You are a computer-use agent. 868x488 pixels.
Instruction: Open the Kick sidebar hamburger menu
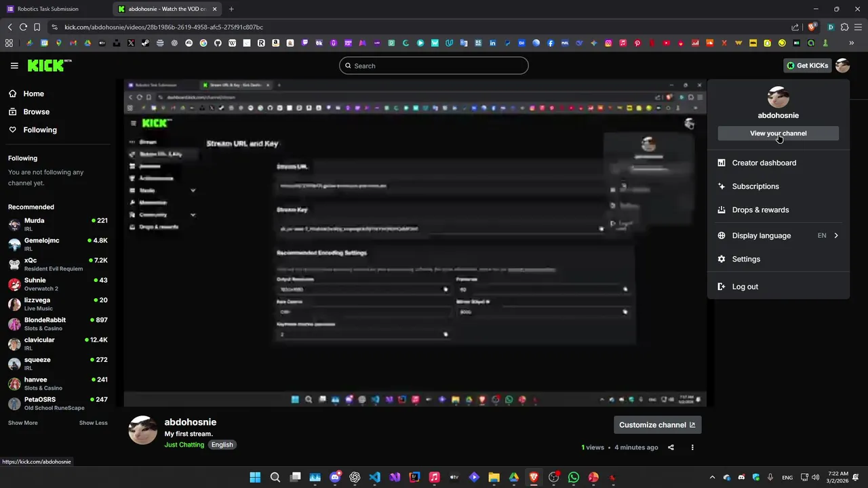[x=14, y=66]
